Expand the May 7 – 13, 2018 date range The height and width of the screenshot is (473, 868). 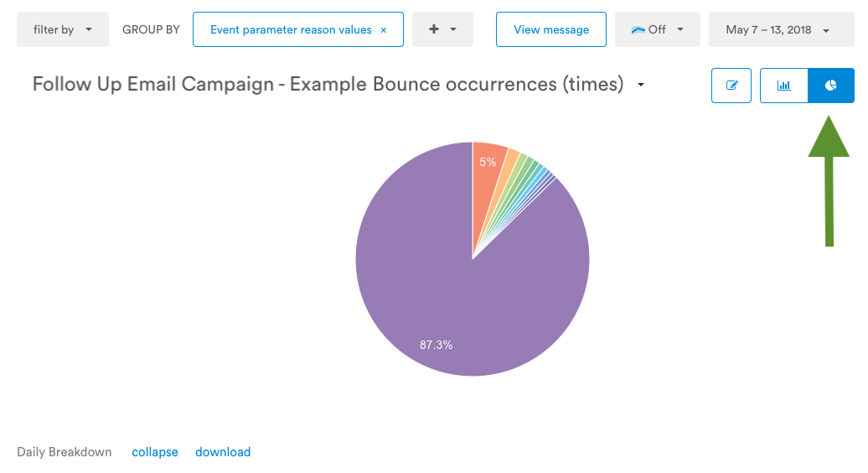pyautogui.click(x=781, y=29)
